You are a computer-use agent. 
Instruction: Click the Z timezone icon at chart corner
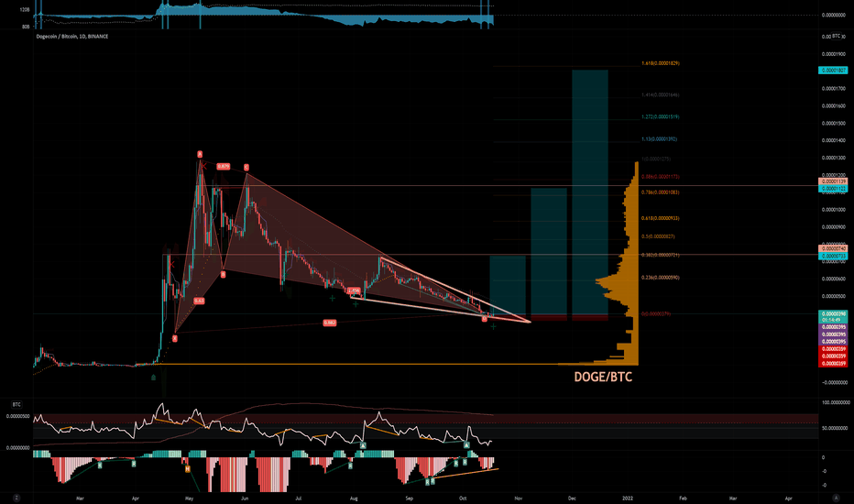pos(16,498)
